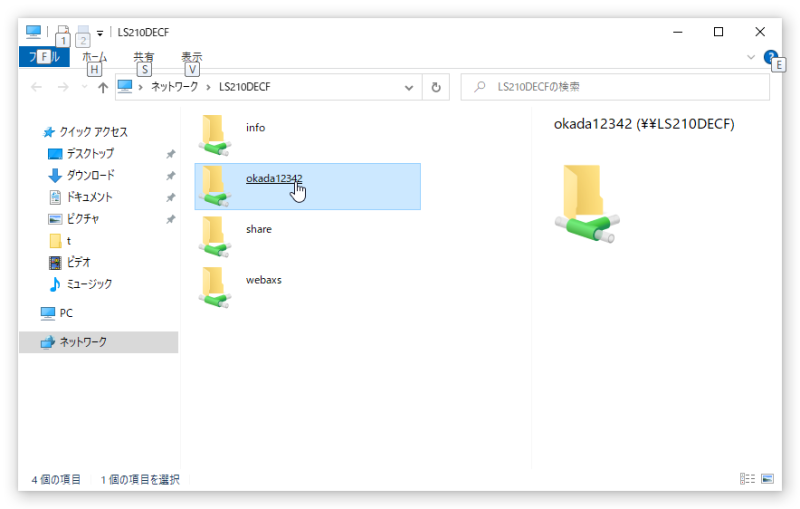Screen dimensions: 800x509
Task: Click the pin icon beside ピクチャ
Action: click(170, 219)
